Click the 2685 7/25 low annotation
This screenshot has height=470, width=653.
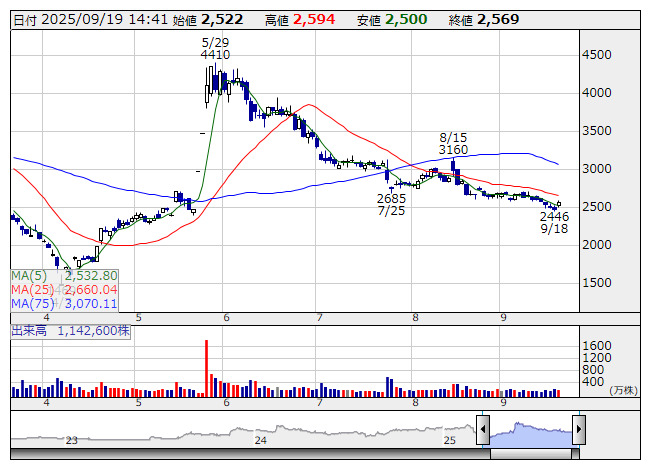pos(392,205)
